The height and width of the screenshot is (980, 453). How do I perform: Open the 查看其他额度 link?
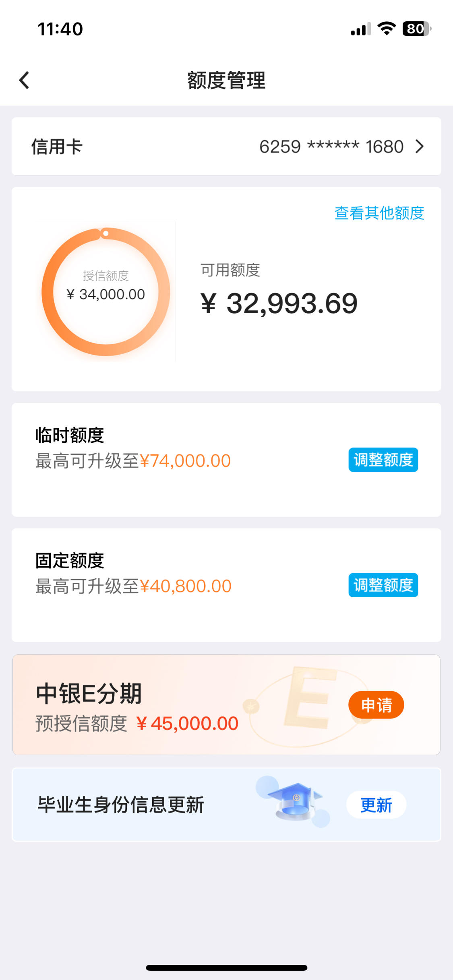coord(379,213)
